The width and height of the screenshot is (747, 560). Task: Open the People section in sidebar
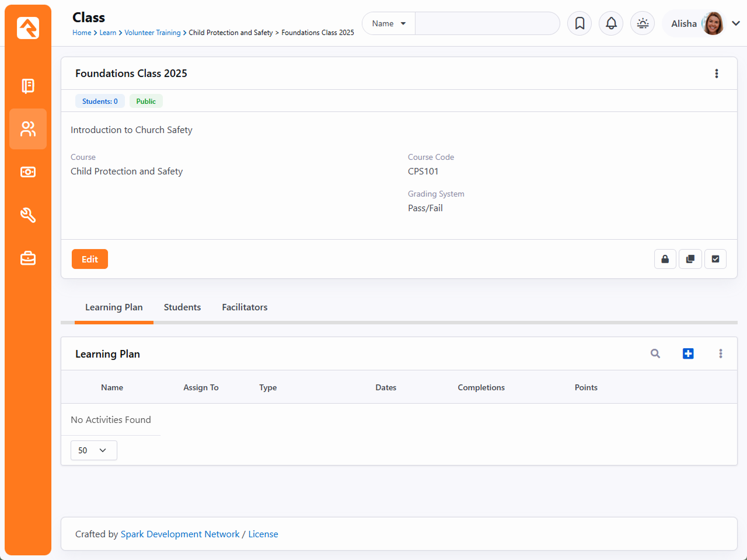pos(28,129)
